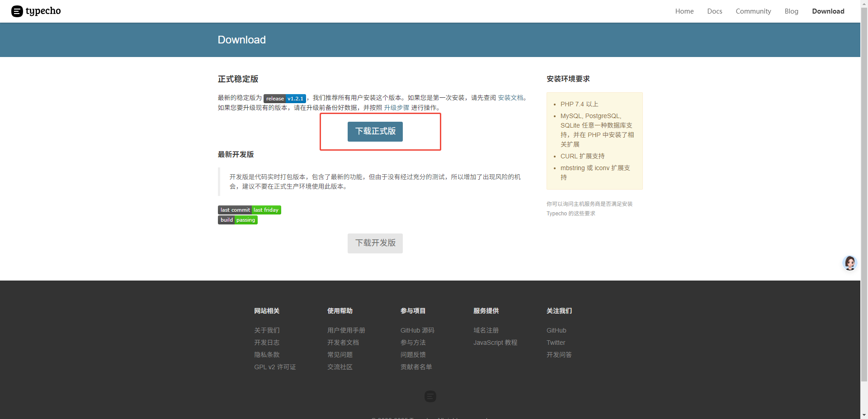
Task: Select the Download nav item
Action: coord(828,11)
